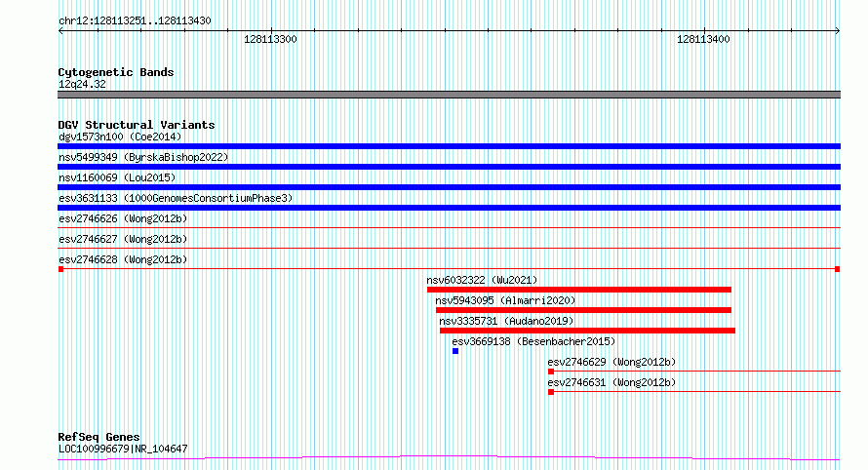Viewport: 868px width, 470px height.
Task: Open variant nsv5943095 (Almarri2020) label
Action: (x=505, y=300)
